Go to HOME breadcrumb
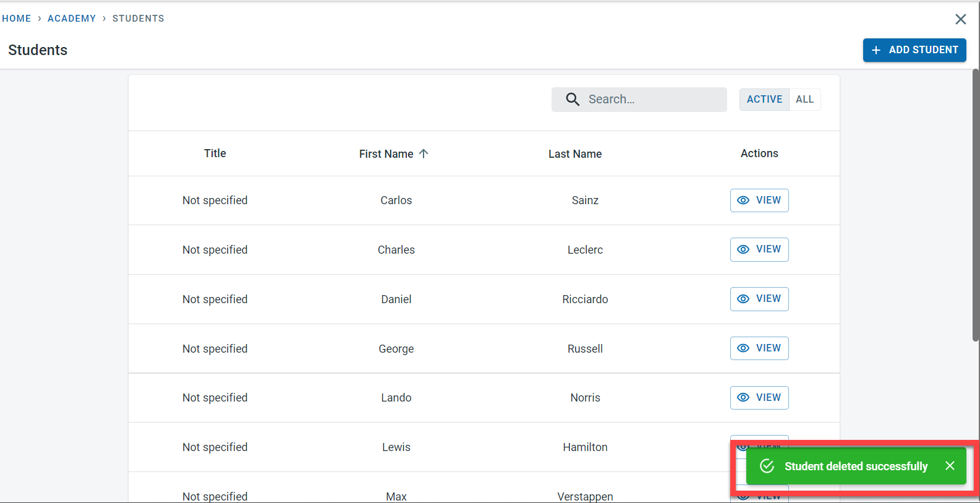Viewport: 980px width, 503px height. (17, 19)
